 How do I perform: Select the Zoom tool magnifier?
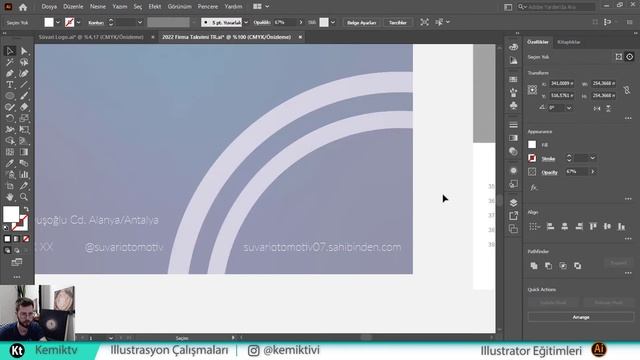coord(24,197)
